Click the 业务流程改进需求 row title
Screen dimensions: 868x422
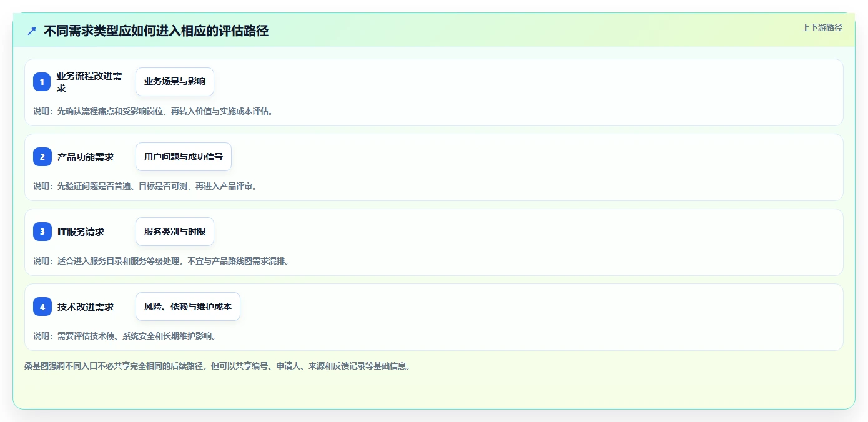pyautogui.click(x=89, y=82)
